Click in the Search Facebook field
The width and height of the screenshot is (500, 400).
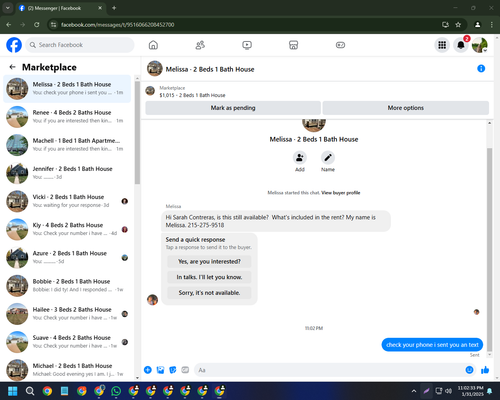click(80, 45)
